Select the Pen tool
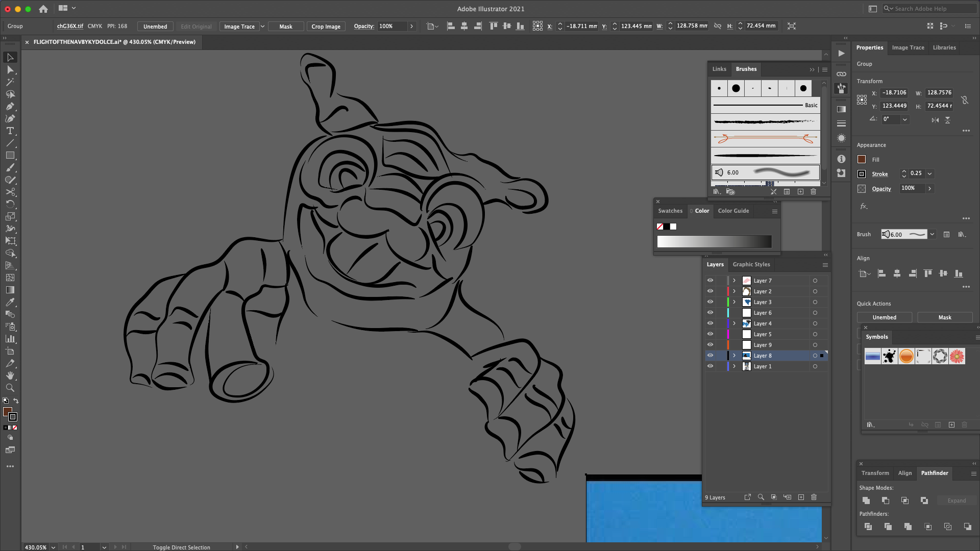Screen dimensions: 980x551 10,106
